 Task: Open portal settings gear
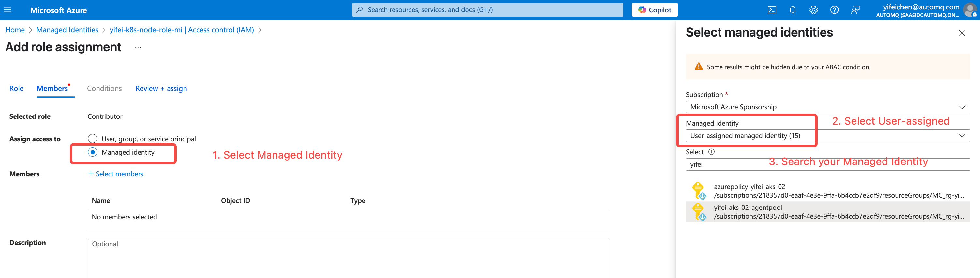click(x=813, y=10)
